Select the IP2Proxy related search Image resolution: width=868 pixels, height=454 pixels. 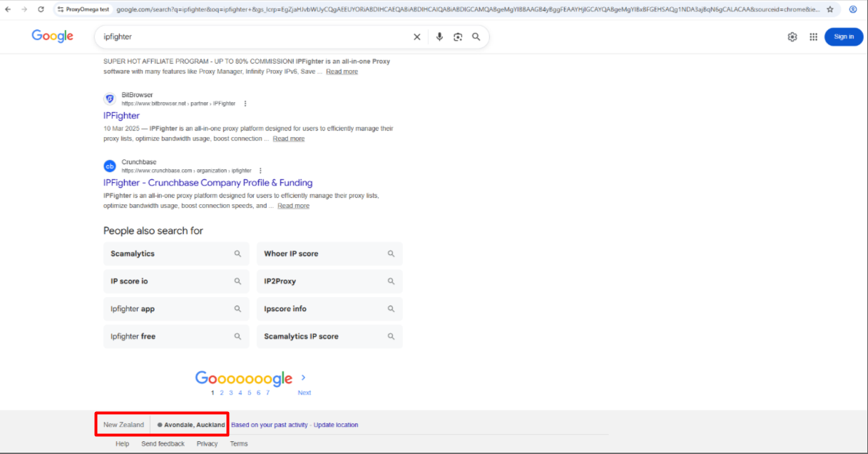[330, 281]
